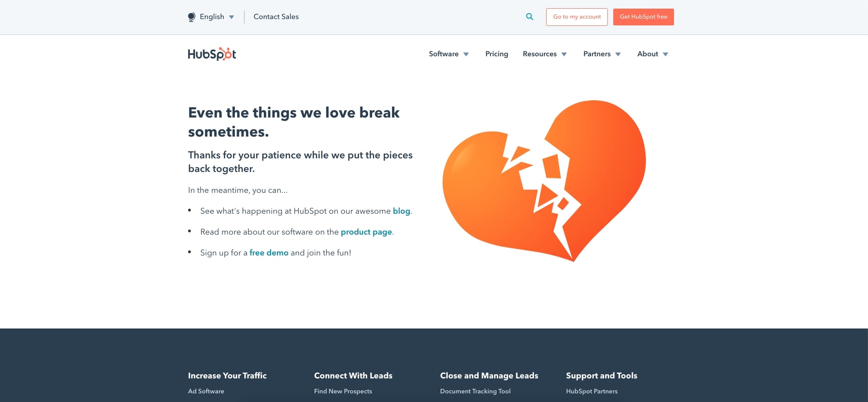This screenshot has width=868, height=402.
Task: Click the broken heart illustration
Action: [544, 181]
